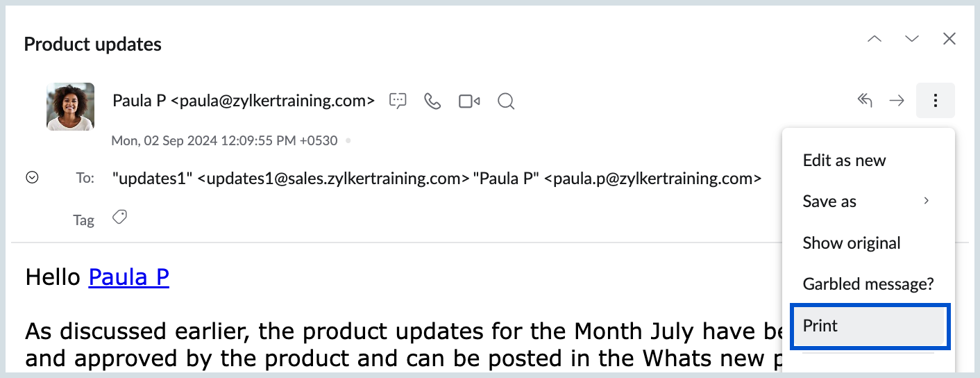This screenshot has height=378, width=980.
Task: Select Garbled message? menu entry
Action: (x=868, y=284)
